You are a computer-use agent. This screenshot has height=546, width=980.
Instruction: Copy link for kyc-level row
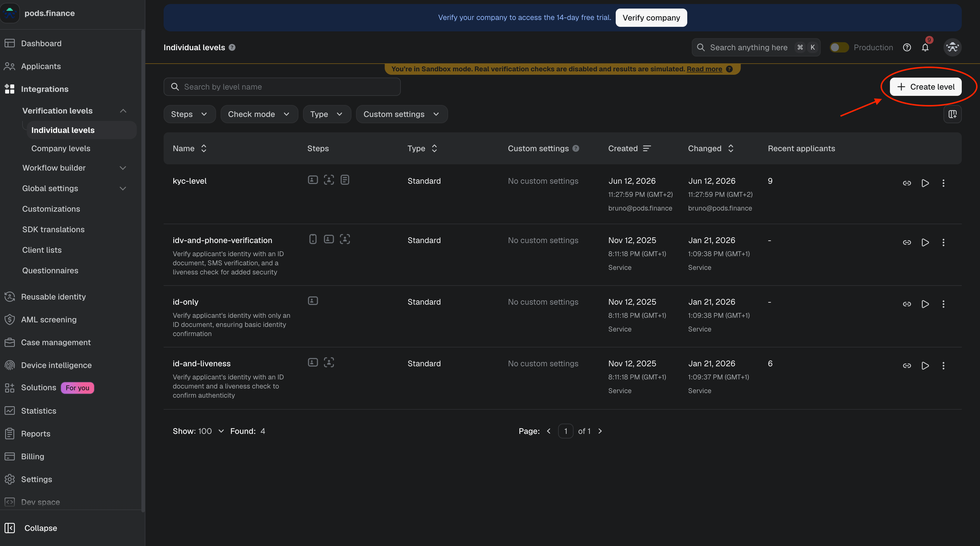[x=907, y=183]
